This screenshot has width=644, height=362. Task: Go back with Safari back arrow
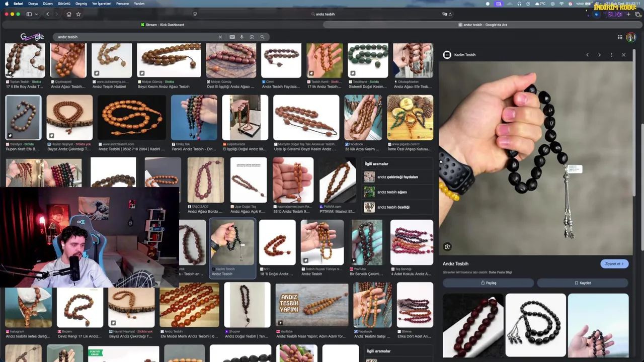coord(48,14)
